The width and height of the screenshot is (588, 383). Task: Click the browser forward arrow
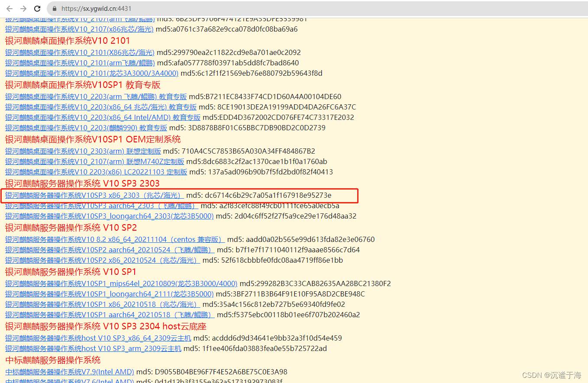pos(23,9)
